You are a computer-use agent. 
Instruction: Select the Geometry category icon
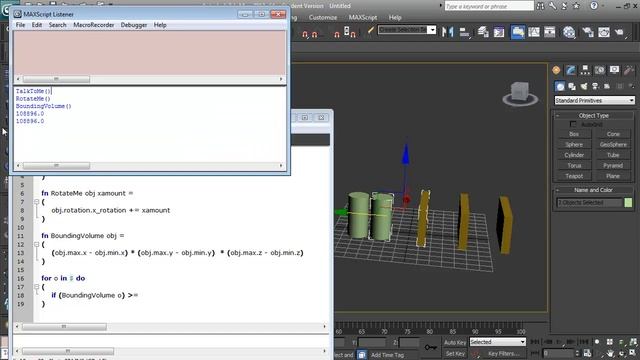click(x=560, y=86)
